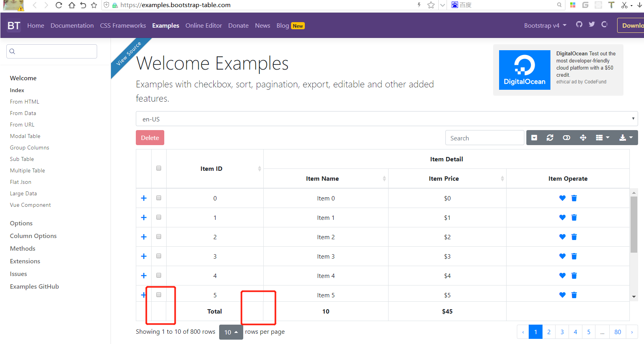This screenshot has height=344, width=644.
Task: Open the From HTML sidebar link
Action: click(24, 102)
